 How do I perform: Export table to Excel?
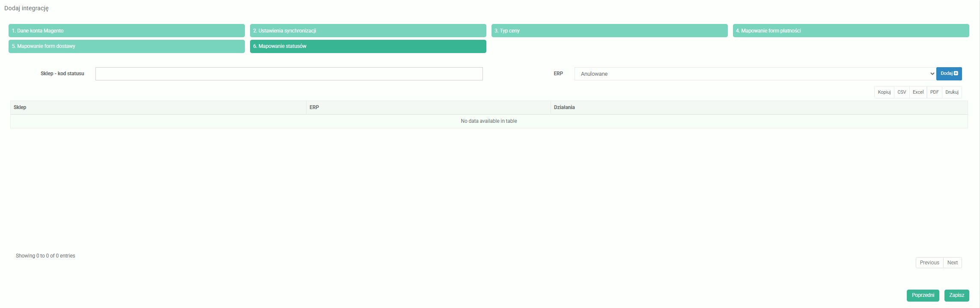click(918, 92)
